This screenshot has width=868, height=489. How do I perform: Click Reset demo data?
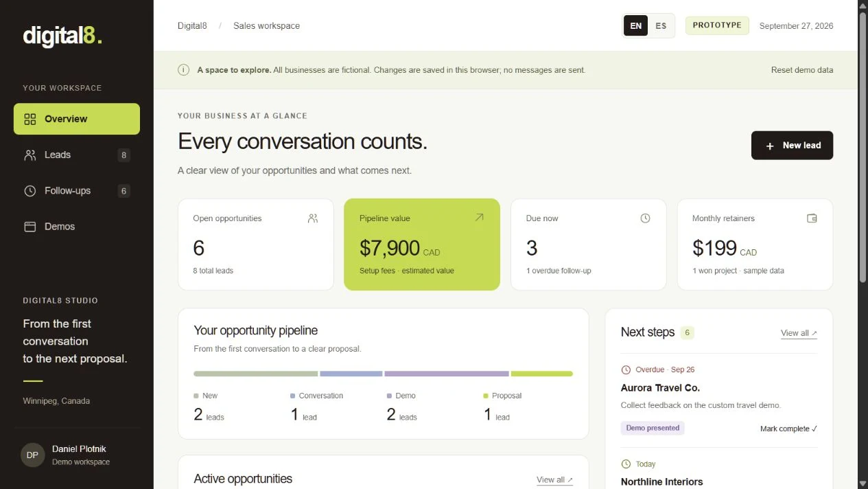point(802,70)
